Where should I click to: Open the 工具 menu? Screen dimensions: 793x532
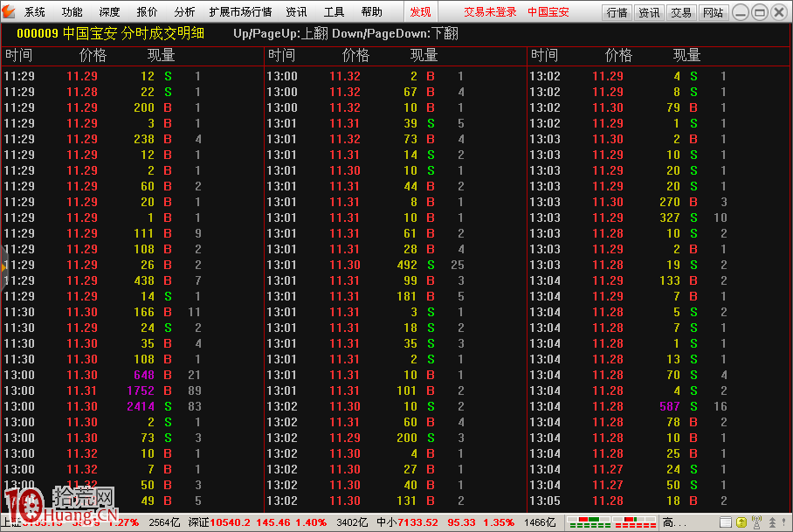click(x=334, y=12)
